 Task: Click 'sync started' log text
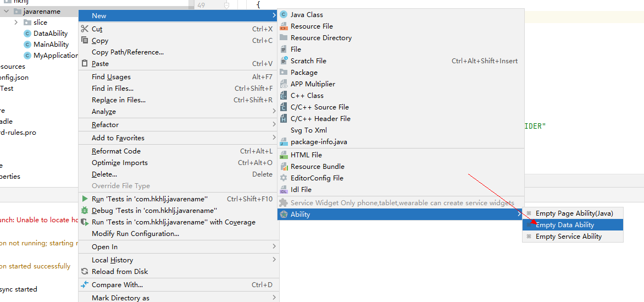19,289
